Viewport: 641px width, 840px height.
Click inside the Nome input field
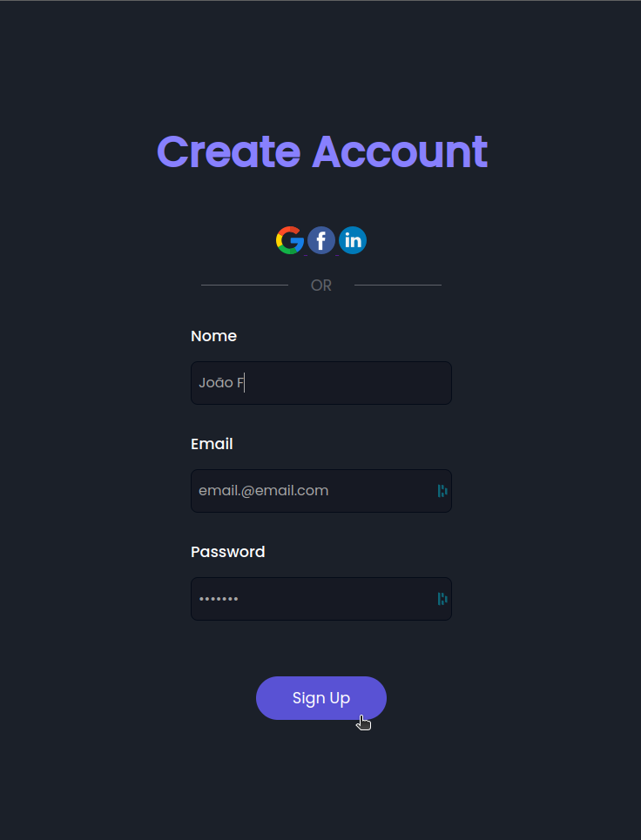pos(321,383)
